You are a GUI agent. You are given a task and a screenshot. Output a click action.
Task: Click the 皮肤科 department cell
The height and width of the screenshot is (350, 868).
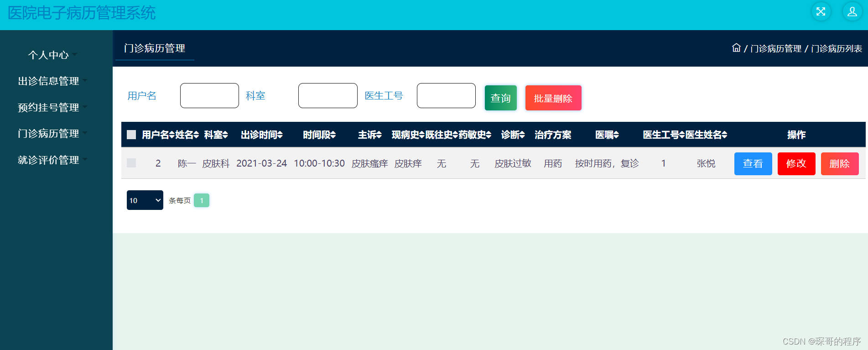216,163
